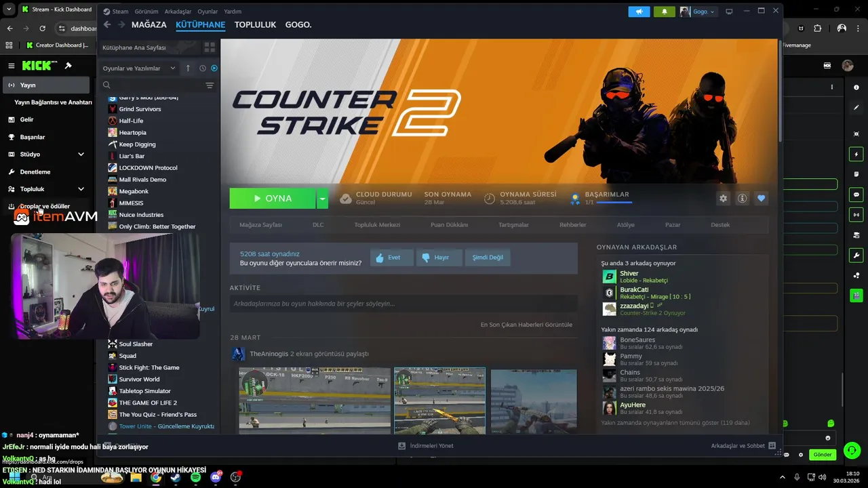Open the Arkadaşlar menu

point(178,12)
